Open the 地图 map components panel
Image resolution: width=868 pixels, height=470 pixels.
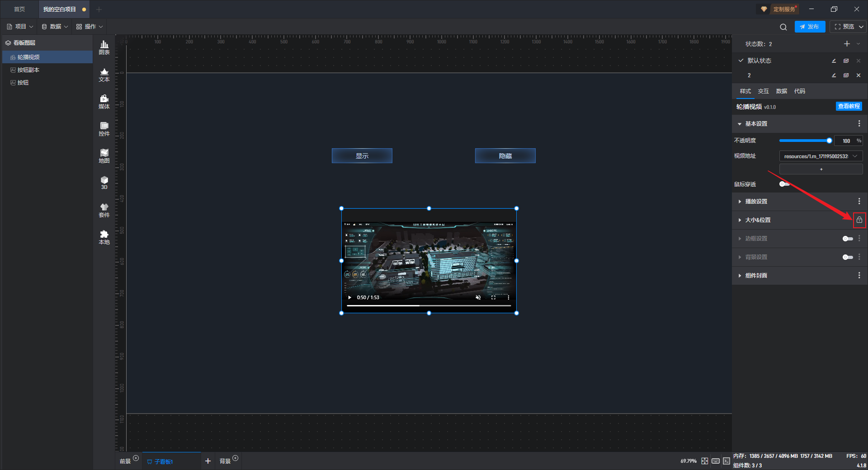[104, 156]
